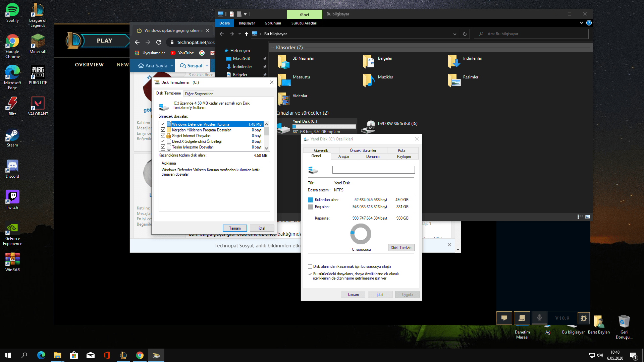Click the DVD RW Sürücüsü drive icon
The height and width of the screenshot is (362, 644).
coord(369,127)
